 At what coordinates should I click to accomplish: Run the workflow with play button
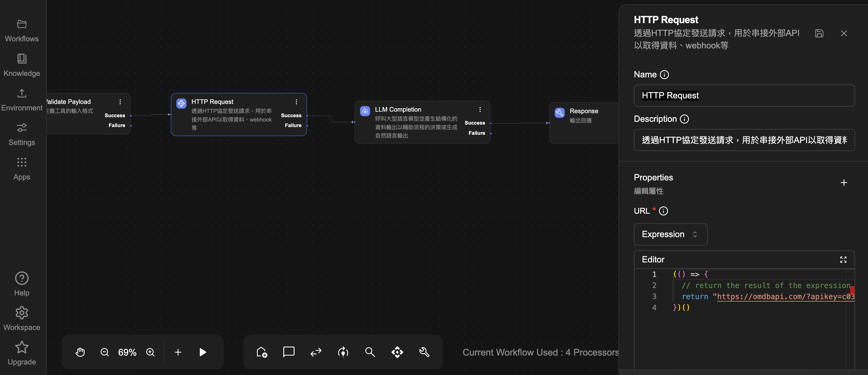click(x=202, y=352)
